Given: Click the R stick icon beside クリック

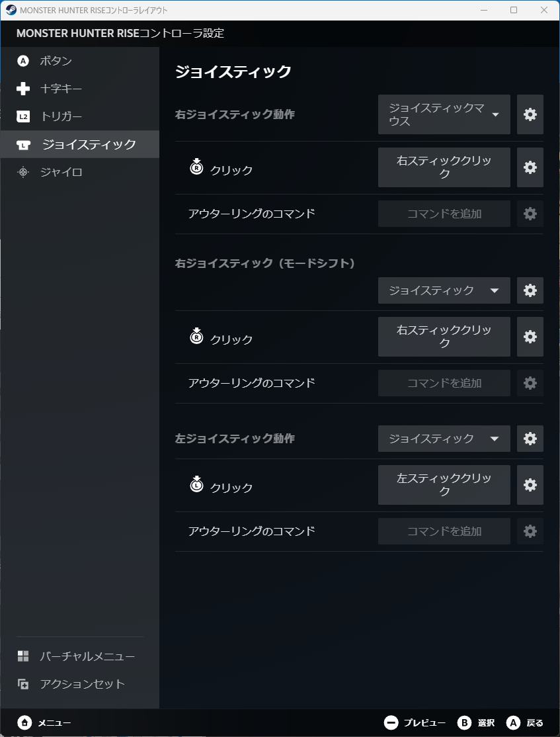Looking at the screenshot, I should [195, 167].
